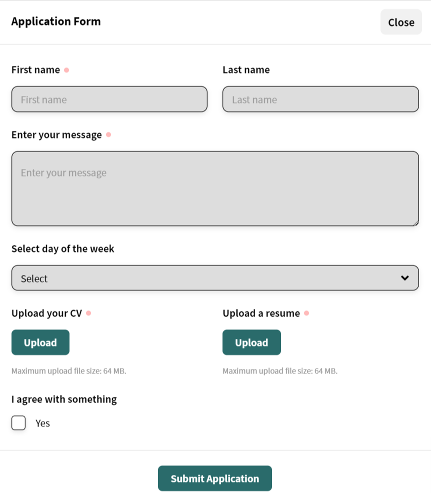Submit the application with Submit Application button
431x504 pixels.
pos(215,478)
